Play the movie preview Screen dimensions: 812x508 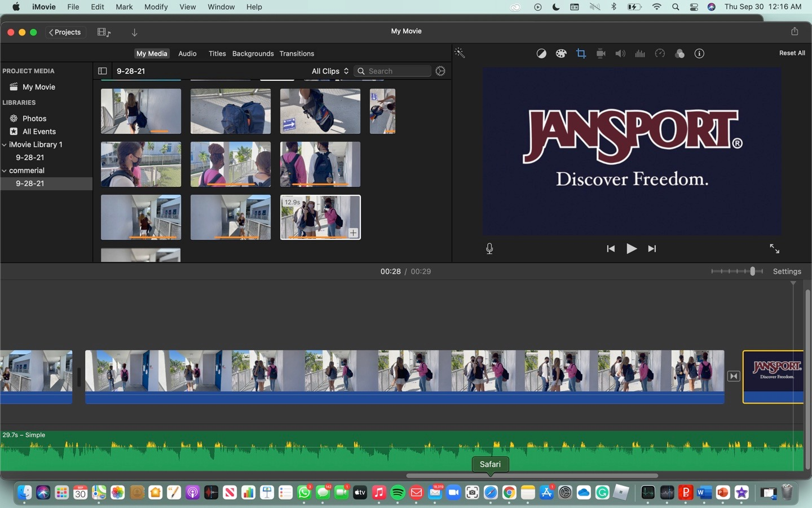tap(631, 248)
